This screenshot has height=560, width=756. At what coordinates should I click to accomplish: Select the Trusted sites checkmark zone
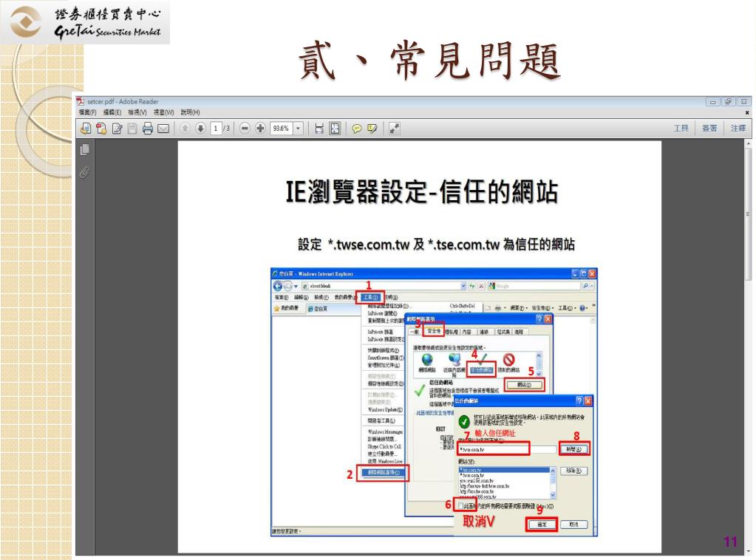tap(481, 364)
